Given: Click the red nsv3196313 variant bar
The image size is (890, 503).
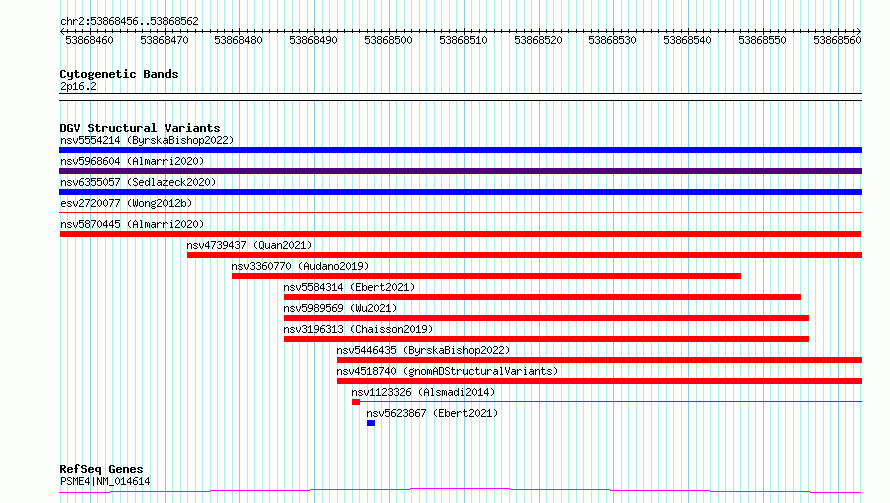Looking at the screenshot, I should pos(547,339).
